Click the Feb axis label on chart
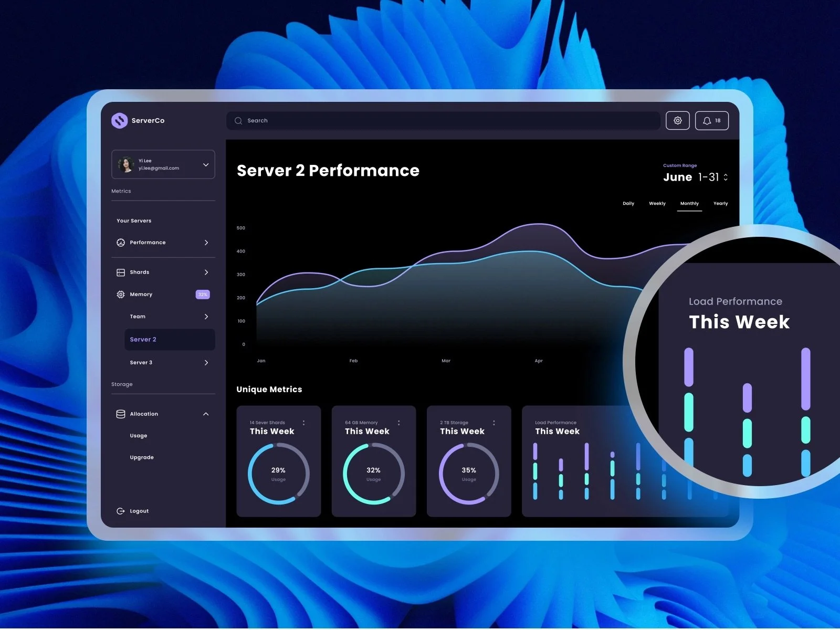 (353, 361)
